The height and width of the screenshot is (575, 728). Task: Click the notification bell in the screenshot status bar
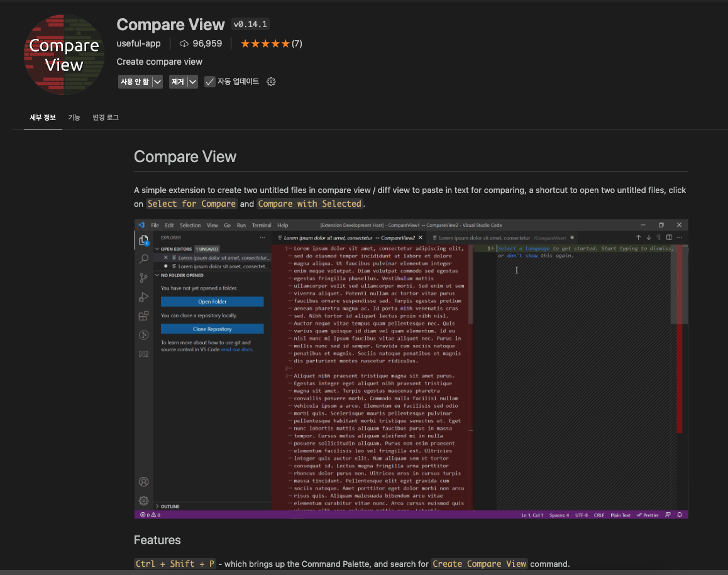(x=680, y=515)
